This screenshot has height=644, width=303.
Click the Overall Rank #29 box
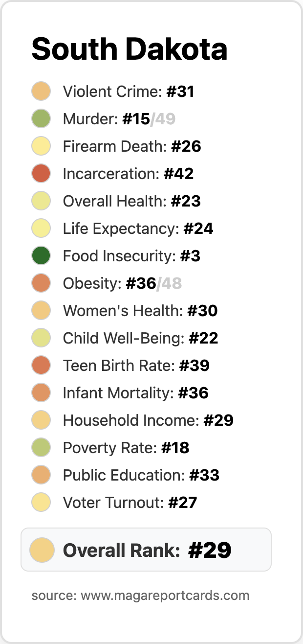pos(146,550)
